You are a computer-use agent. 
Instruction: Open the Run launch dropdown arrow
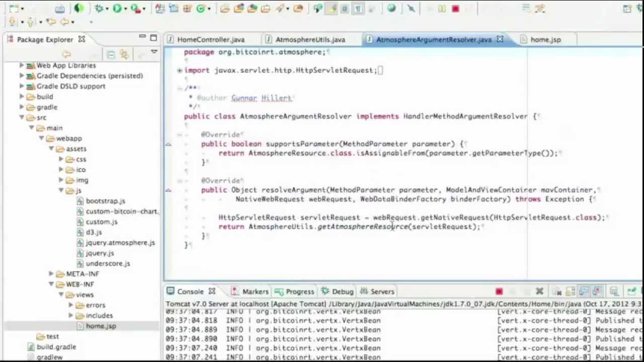click(125, 9)
